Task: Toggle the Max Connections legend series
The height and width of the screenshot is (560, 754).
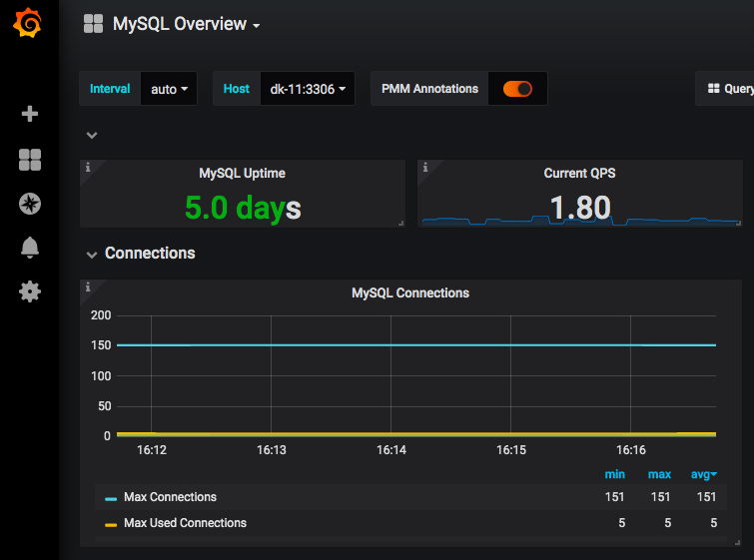Action: point(170,497)
